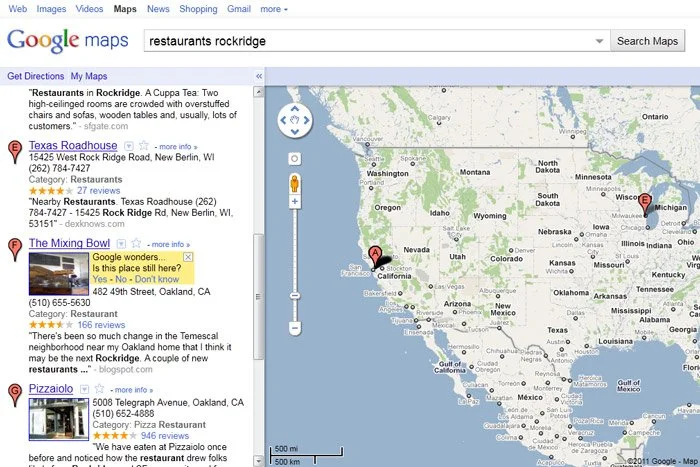Answer Yes to 'Is this place still here?'
Viewport: 700px width, 467px height.
click(x=100, y=279)
